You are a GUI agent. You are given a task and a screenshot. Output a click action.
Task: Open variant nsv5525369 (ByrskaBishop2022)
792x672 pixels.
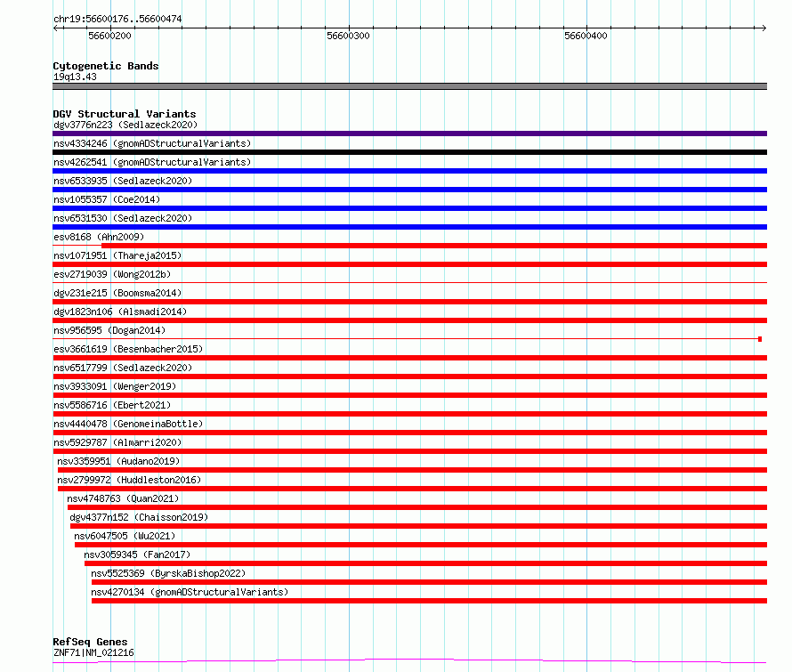(x=168, y=573)
